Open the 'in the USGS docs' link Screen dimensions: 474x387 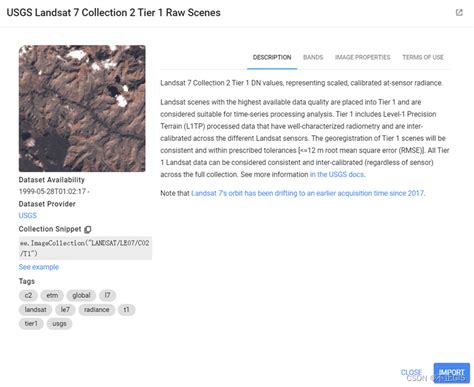click(x=337, y=174)
